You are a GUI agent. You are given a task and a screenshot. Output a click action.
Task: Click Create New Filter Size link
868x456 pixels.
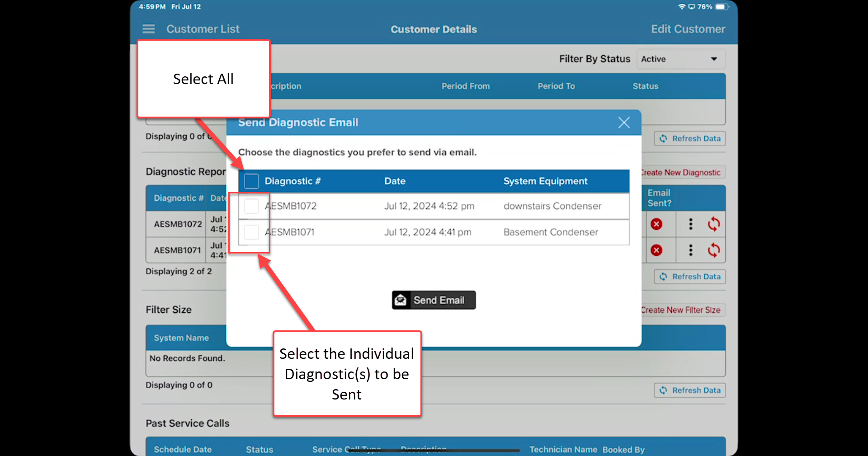click(681, 310)
